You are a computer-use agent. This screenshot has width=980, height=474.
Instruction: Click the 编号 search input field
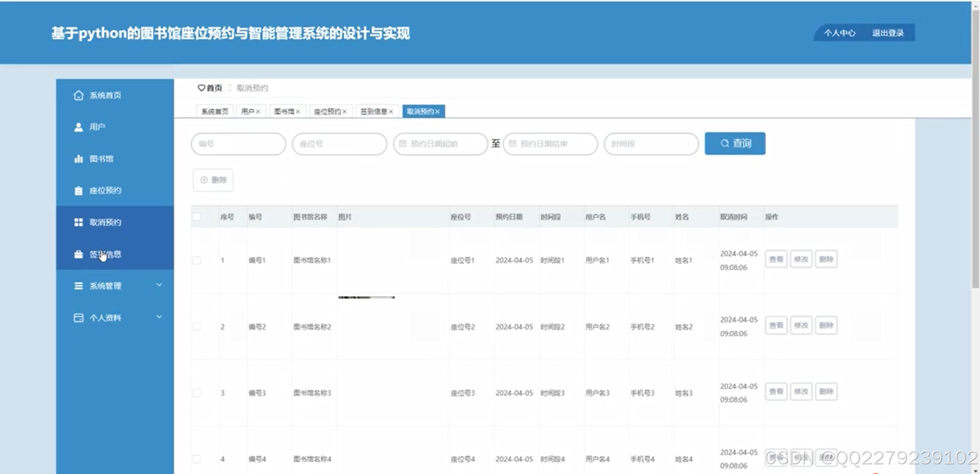coord(238,144)
